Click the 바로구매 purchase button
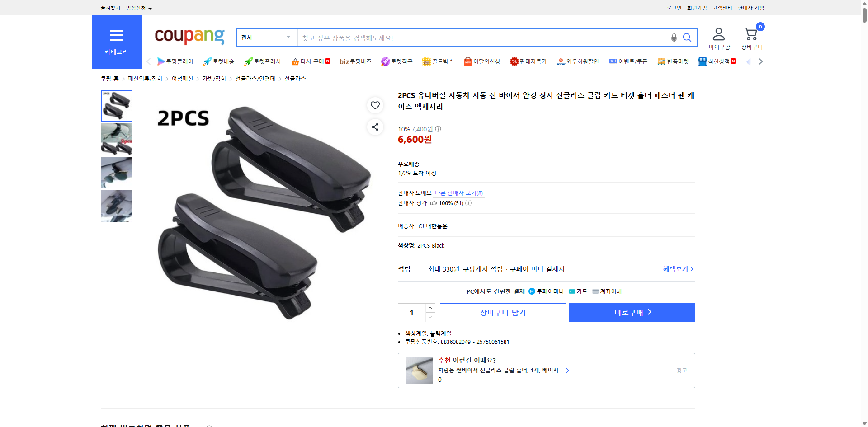Image resolution: width=868 pixels, height=427 pixels. coord(632,312)
